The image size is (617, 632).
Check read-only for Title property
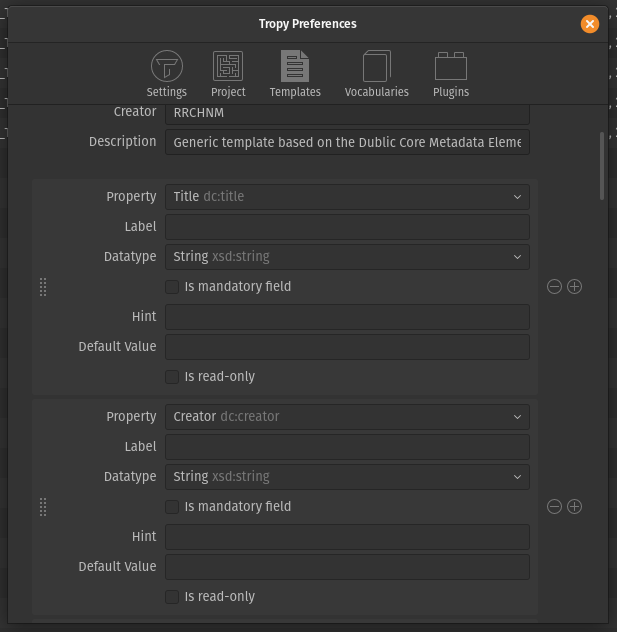point(172,377)
